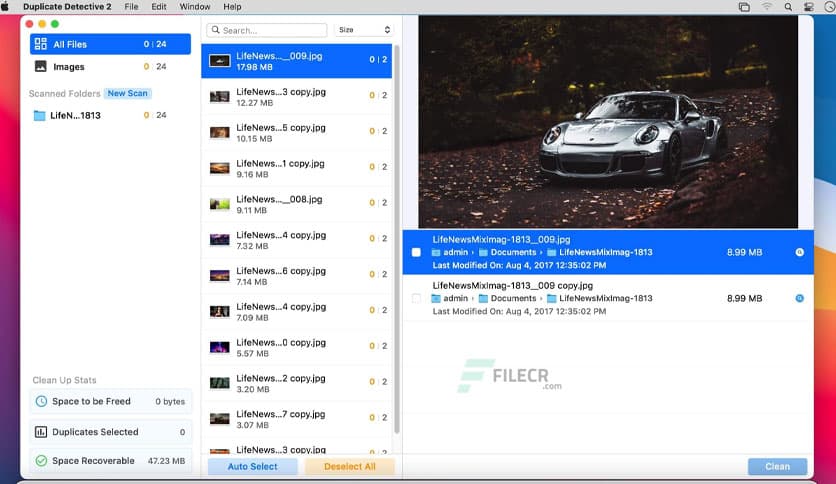Select thumbnail of the 5.57 MB file
Screen dimensions: 836x484
point(220,347)
